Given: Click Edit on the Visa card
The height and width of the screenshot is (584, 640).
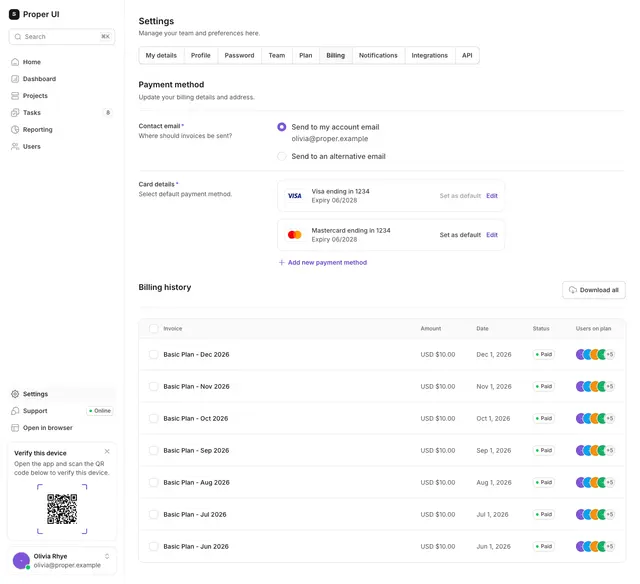Looking at the screenshot, I should (x=492, y=196).
